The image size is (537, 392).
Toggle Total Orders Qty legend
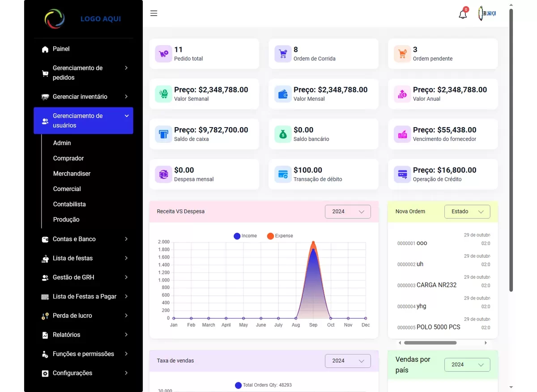coord(263,385)
